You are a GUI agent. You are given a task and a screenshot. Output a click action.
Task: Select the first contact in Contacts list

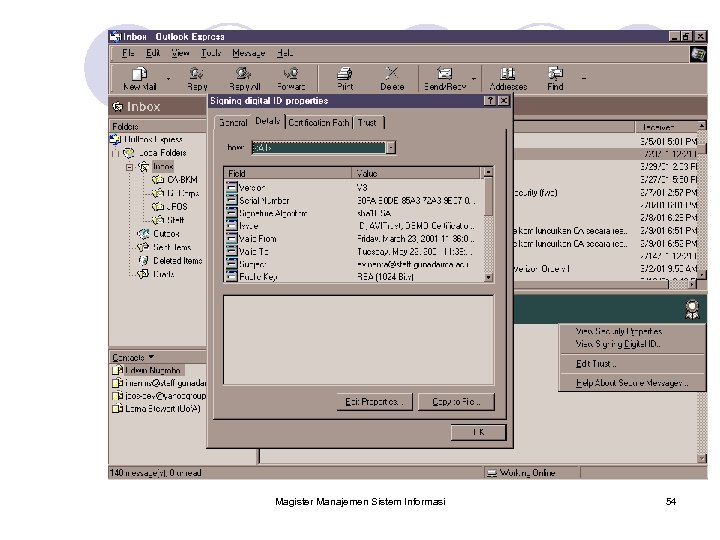click(148, 370)
